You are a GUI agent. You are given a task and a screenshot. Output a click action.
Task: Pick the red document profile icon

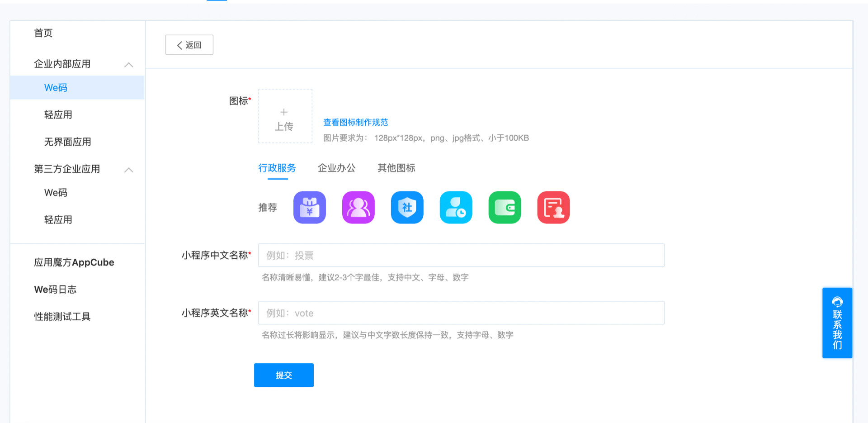(x=553, y=208)
